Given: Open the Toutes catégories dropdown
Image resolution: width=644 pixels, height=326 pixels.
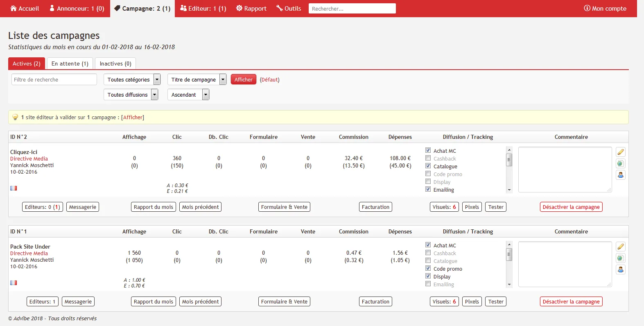Looking at the screenshot, I should coord(132,79).
